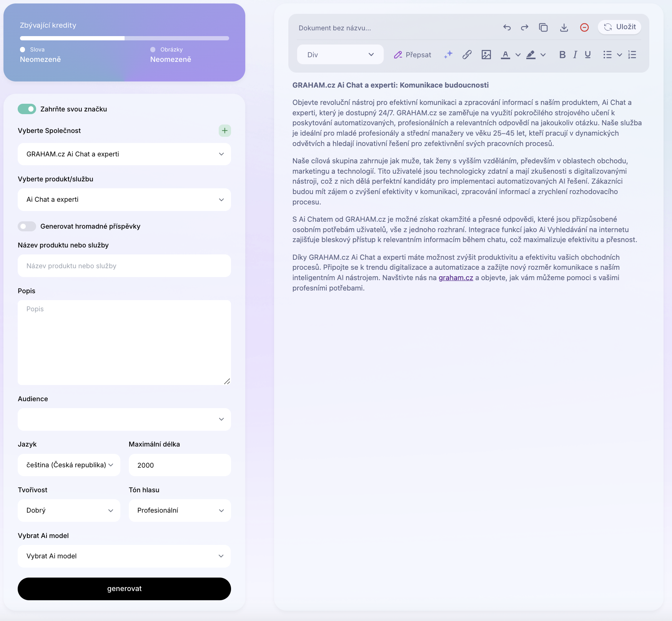672x621 pixels.
Task: Insert a bulleted list
Action: (607, 55)
